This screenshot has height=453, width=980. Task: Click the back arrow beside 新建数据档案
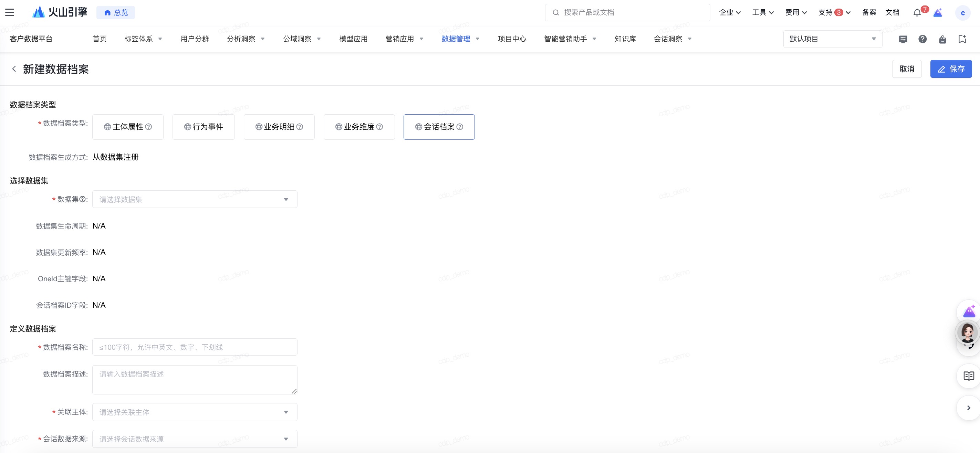tap(14, 69)
